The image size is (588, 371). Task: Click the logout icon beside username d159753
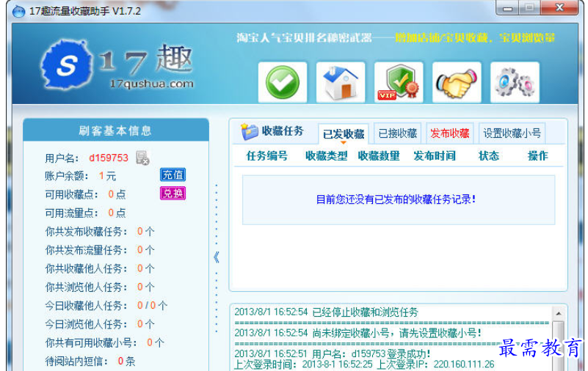pos(142,158)
